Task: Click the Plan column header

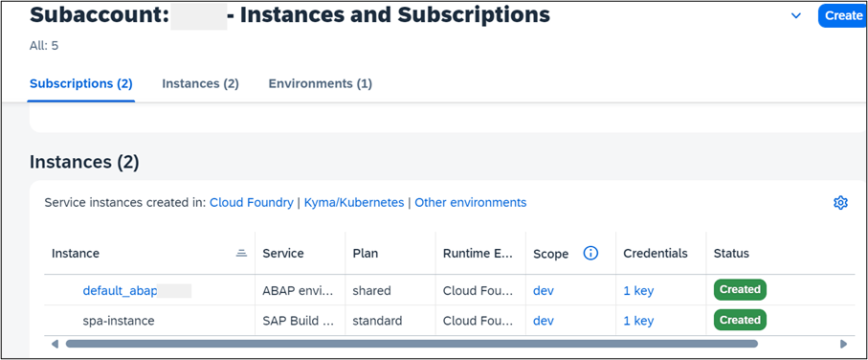Action: (366, 253)
